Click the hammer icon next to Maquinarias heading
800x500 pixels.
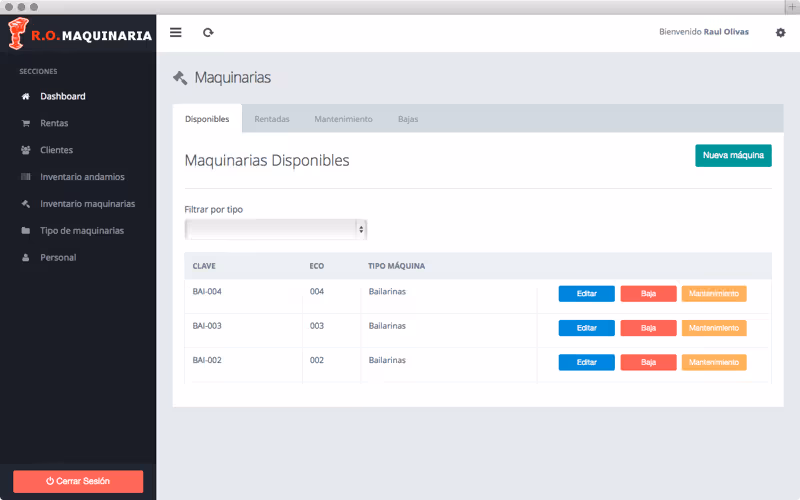pyautogui.click(x=180, y=78)
